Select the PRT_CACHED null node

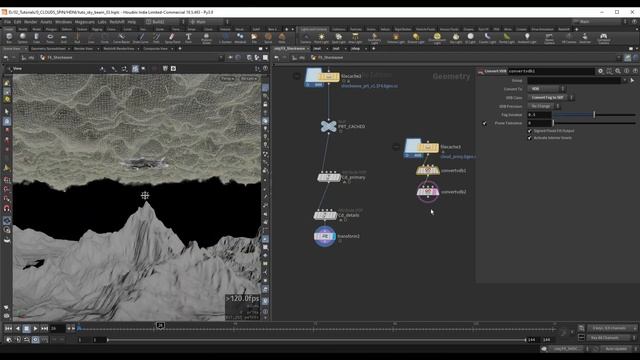tap(328, 126)
